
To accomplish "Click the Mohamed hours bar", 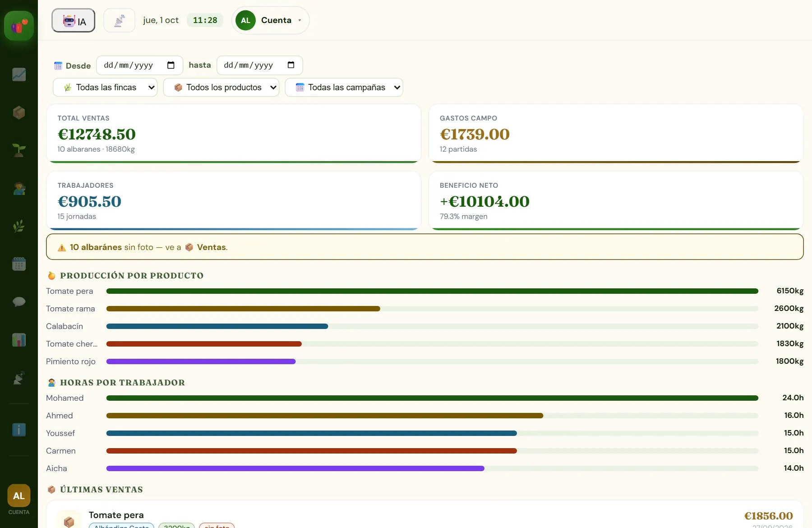I will click(x=432, y=398).
